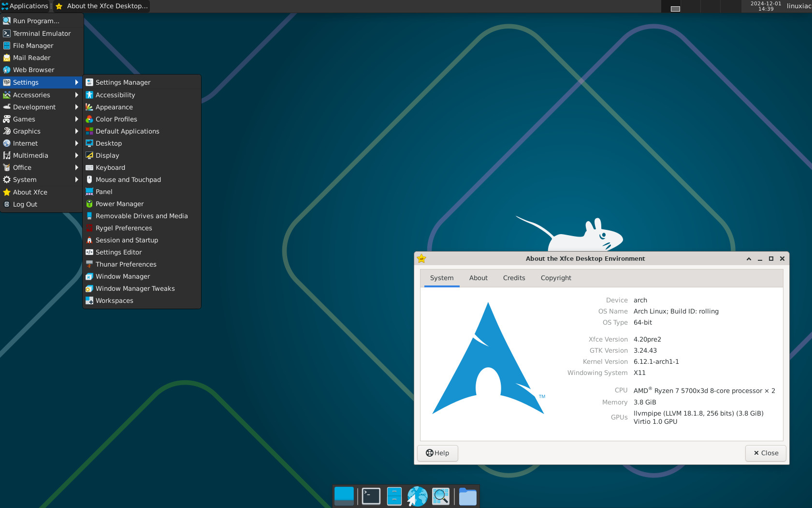Open Terminal Emulator from the menu

pyautogui.click(x=42, y=33)
